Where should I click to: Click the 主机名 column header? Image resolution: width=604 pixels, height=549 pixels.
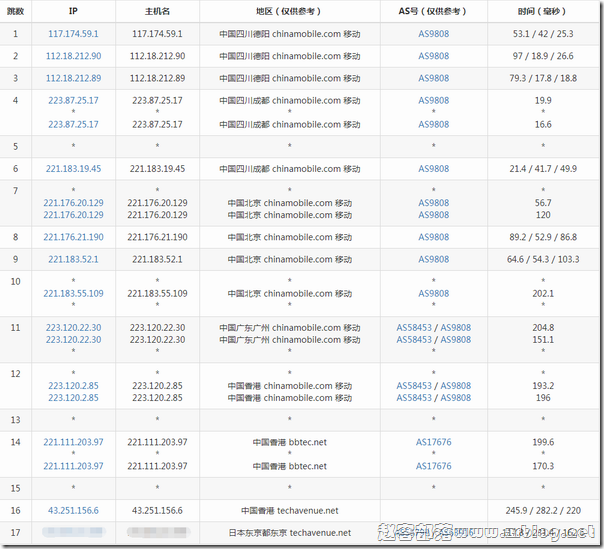157,12
